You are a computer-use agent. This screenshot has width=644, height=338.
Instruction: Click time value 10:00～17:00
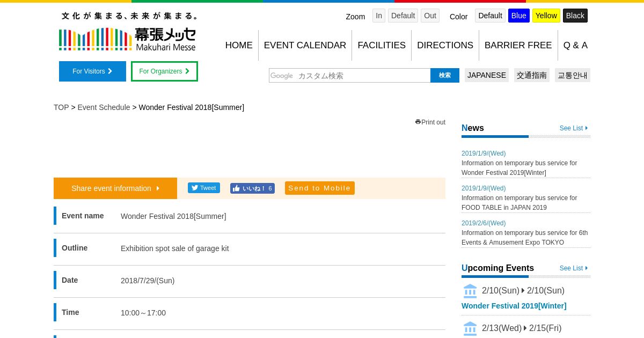[x=143, y=313]
